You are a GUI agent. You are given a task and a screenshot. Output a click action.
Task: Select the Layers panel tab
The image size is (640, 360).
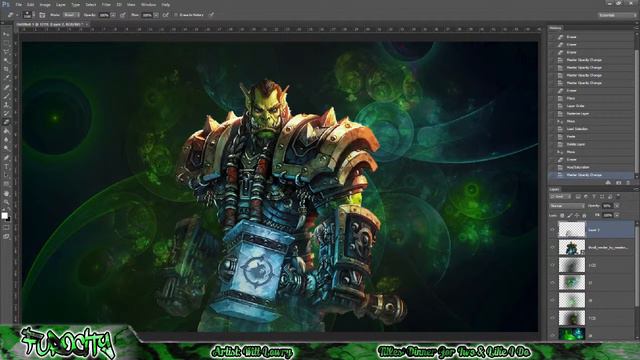pos(554,189)
